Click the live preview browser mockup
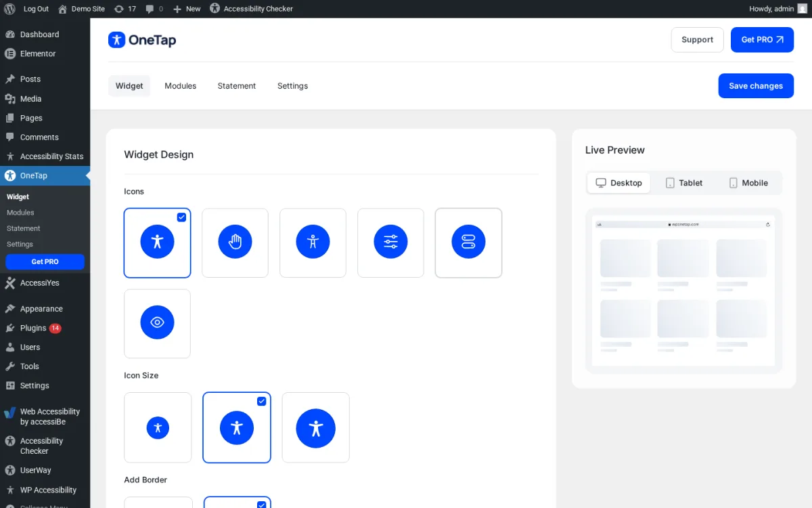Screen dimensions: 812x508 (683, 291)
